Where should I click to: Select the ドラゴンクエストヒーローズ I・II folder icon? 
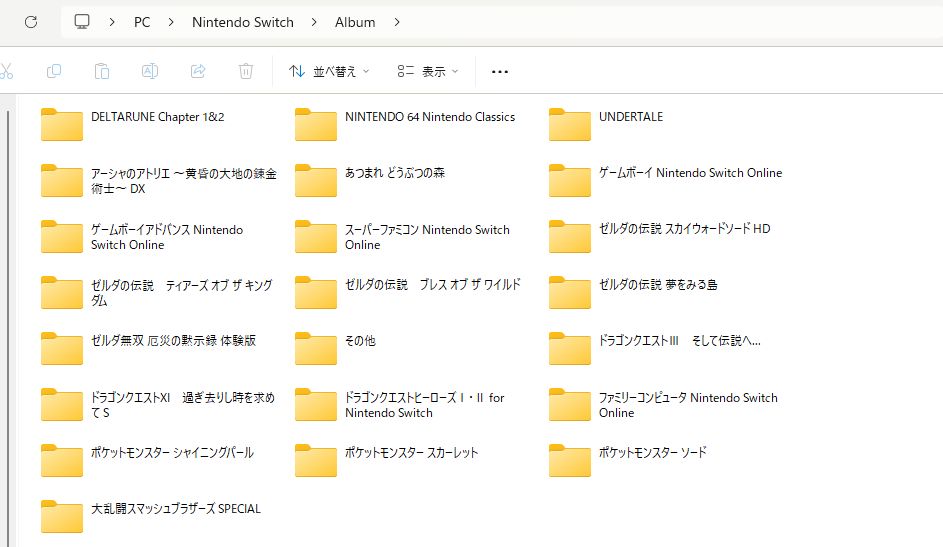pyautogui.click(x=316, y=404)
